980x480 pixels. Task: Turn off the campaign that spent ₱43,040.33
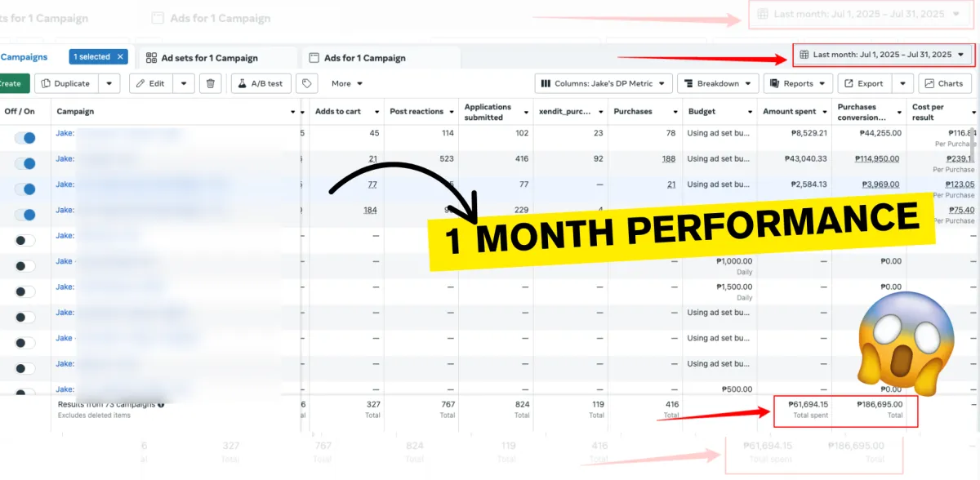25,163
